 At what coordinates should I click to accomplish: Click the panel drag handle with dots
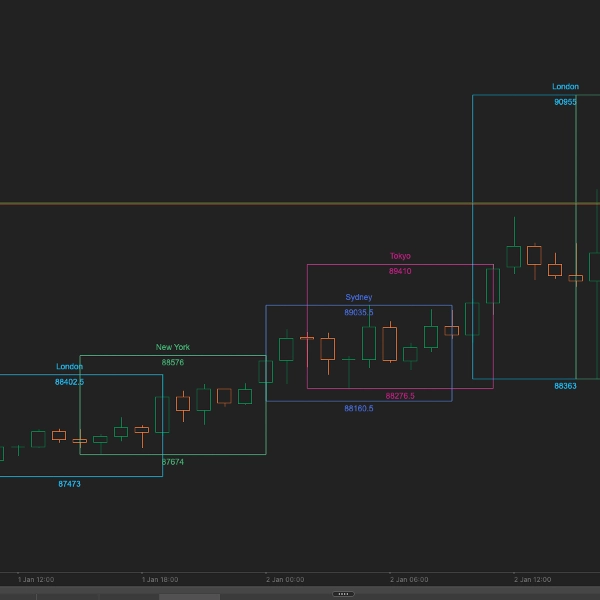tap(343, 594)
